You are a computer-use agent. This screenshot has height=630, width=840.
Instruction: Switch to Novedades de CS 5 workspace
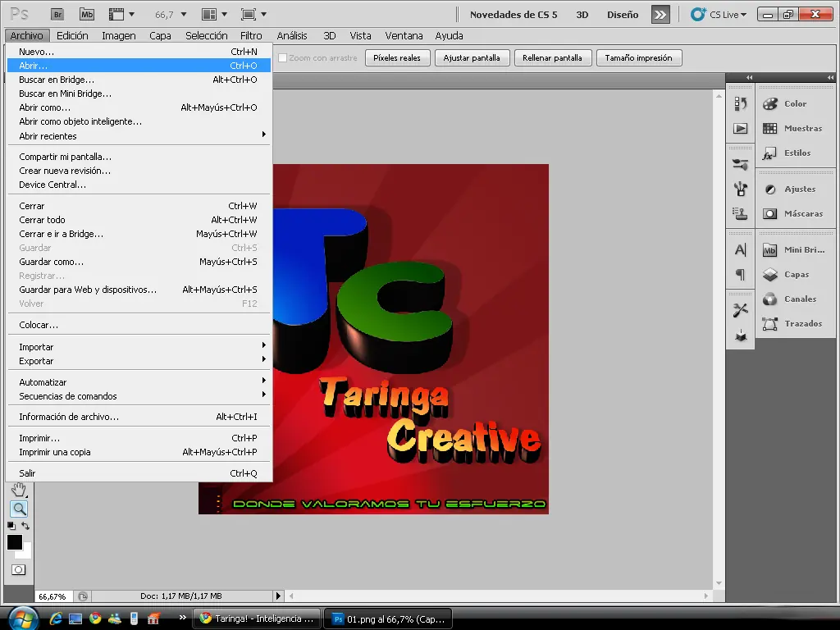click(514, 15)
